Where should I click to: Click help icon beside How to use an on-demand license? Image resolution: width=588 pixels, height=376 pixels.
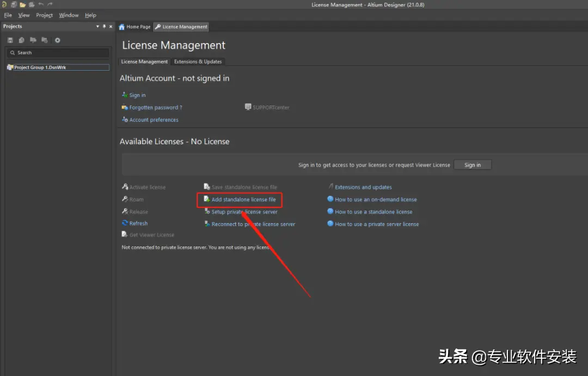coord(330,199)
